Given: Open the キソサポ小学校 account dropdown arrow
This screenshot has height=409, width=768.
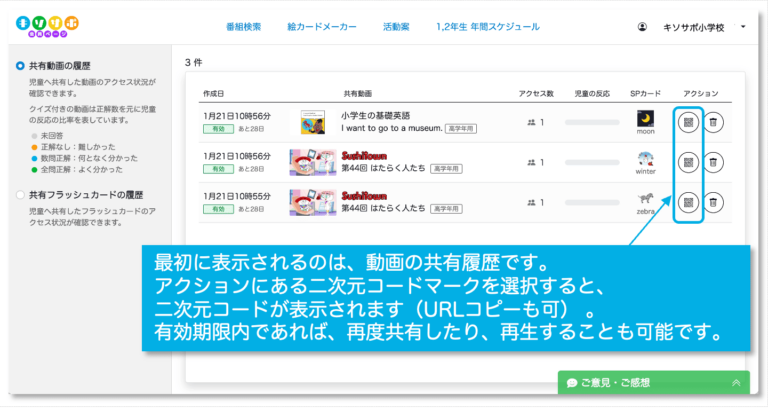Looking at the screenshot, I should pos(743,27).
